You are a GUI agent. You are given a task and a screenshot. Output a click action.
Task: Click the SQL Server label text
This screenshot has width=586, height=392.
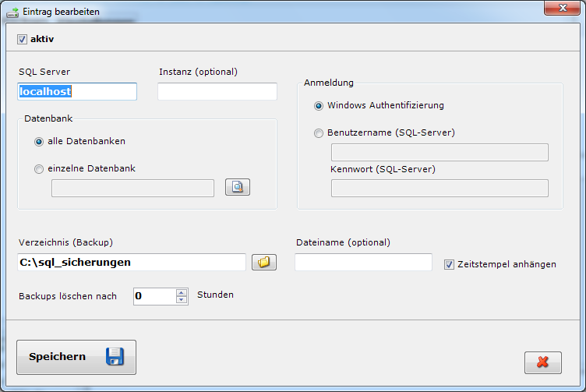tap(44, 72)
